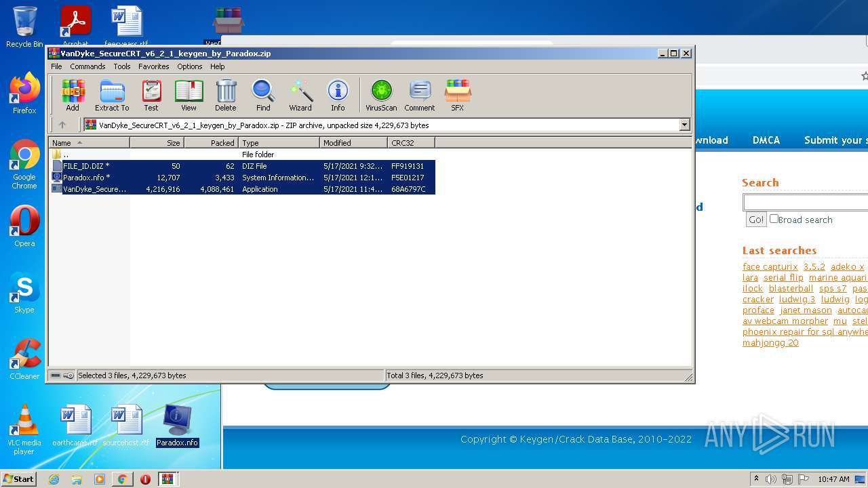Click the Info toolbar icon
This screenshot has width=868, height=488.
[338, 95]
